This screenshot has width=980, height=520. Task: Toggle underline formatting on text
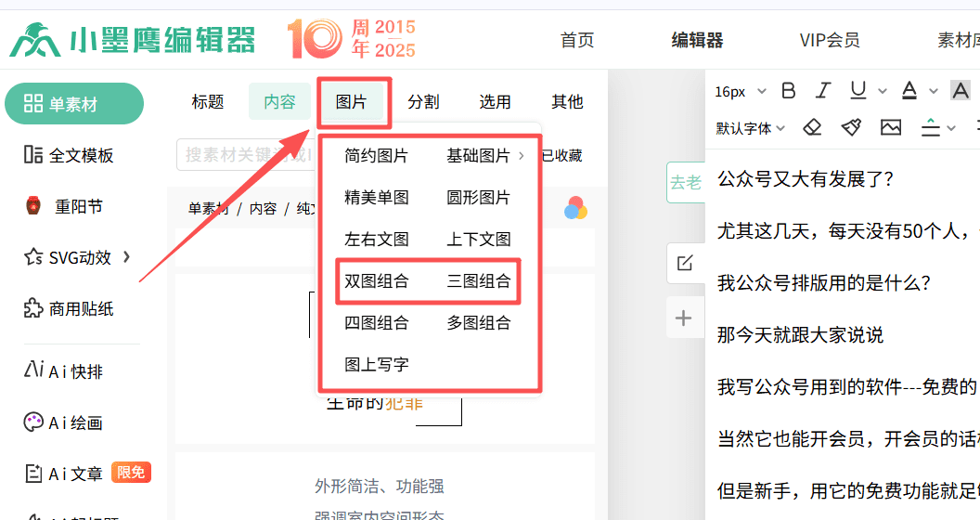click(x=857, y=91)
